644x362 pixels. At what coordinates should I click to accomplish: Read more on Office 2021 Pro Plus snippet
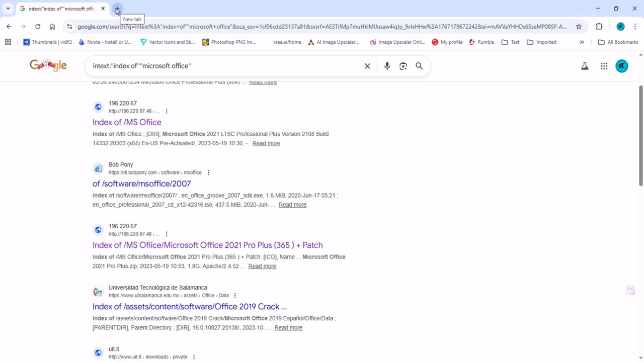pos(262,266)
